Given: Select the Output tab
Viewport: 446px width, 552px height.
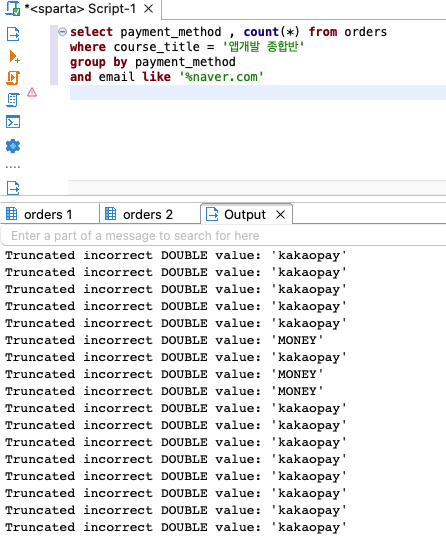Looking at the screenshot, I should pyautogui.click(x=245, y=214).
